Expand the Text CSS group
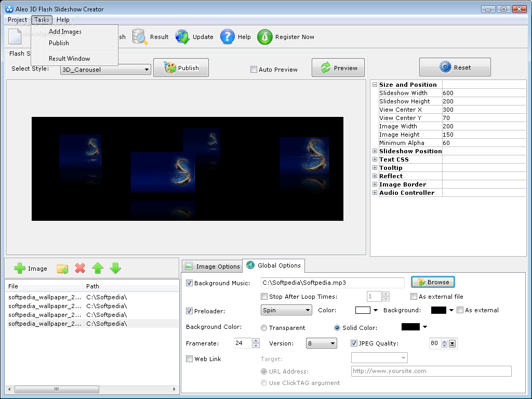Viewport: 532px width, 399px height. [375, 159]
